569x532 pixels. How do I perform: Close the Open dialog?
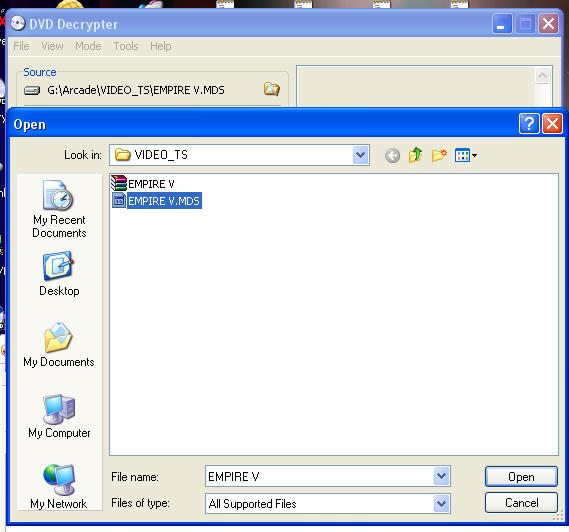pyautogui.click(x=552, y=124)
